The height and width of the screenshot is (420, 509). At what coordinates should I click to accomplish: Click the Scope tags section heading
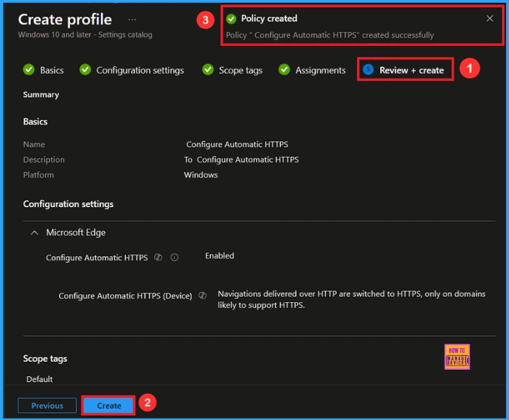tap(45, 359)
